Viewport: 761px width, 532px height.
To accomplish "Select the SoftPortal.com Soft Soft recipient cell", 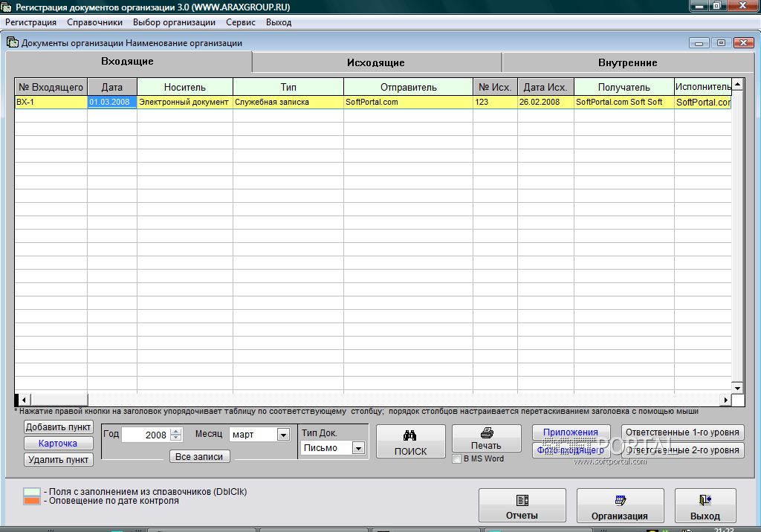I will click(x=624, y=102).
